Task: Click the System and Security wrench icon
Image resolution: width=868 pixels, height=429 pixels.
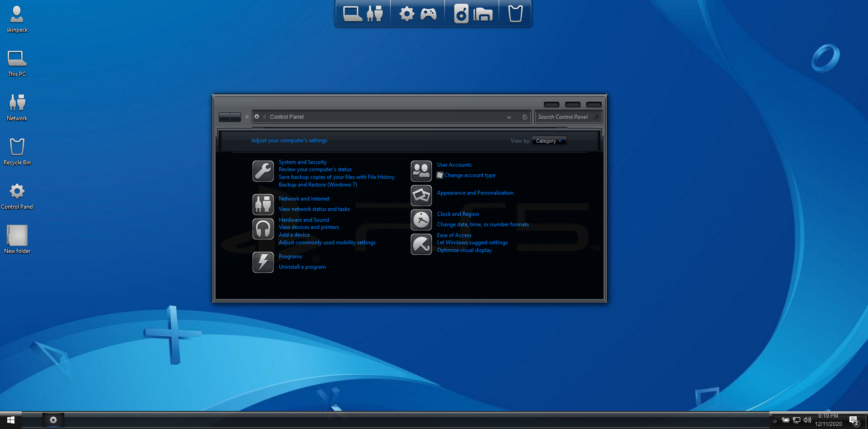Action: 263,171
